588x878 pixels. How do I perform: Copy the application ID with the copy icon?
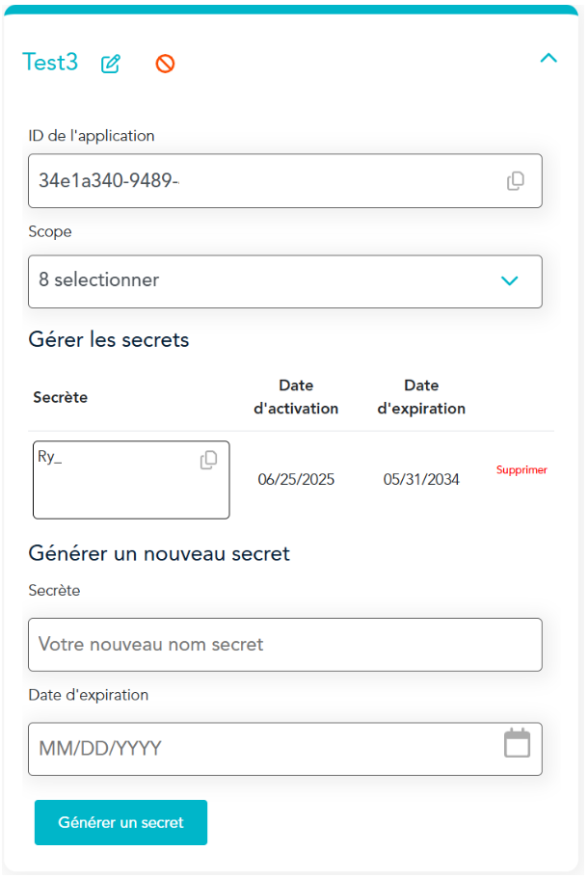516,181
